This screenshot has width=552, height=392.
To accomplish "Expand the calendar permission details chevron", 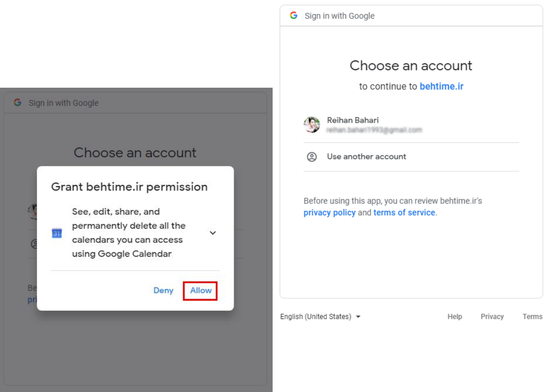I will coord(213,233).
